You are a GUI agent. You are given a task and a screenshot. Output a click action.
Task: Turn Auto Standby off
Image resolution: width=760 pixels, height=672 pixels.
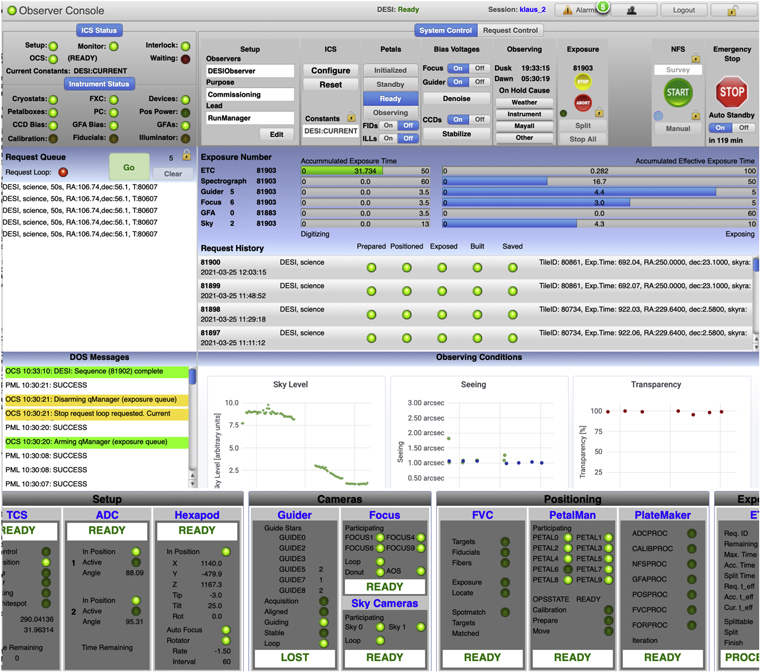[x=743, y=128]
